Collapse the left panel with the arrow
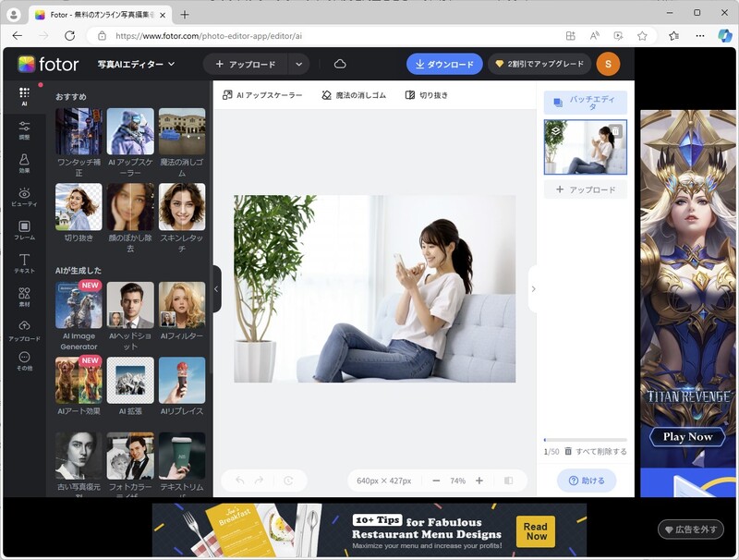The image size is (739, 560). coord(215,289)
